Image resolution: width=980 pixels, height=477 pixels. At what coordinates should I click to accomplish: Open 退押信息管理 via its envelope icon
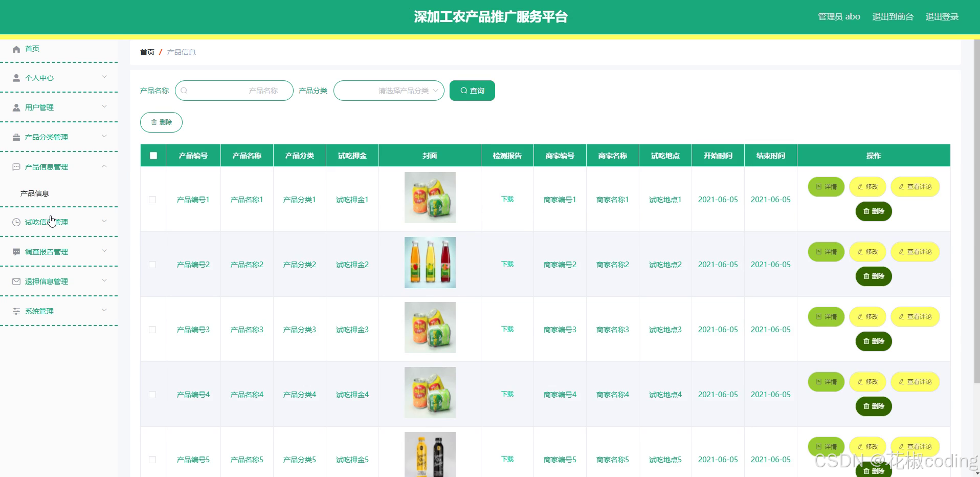[15, 281]
